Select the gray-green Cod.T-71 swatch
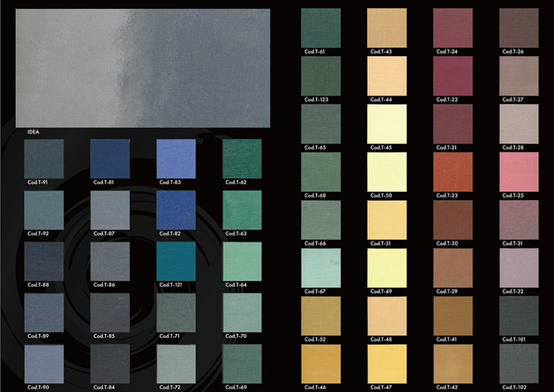554x392 pixels. point(176,313)
